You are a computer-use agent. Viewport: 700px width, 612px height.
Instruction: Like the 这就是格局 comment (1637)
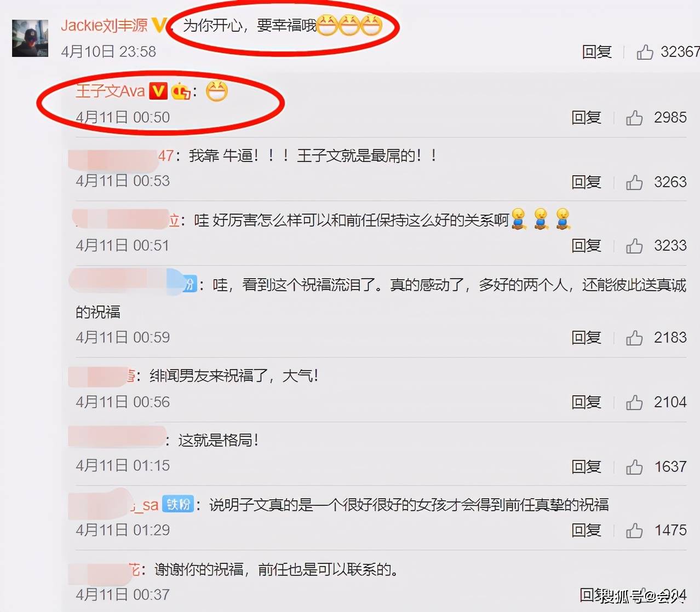[634, 467]
